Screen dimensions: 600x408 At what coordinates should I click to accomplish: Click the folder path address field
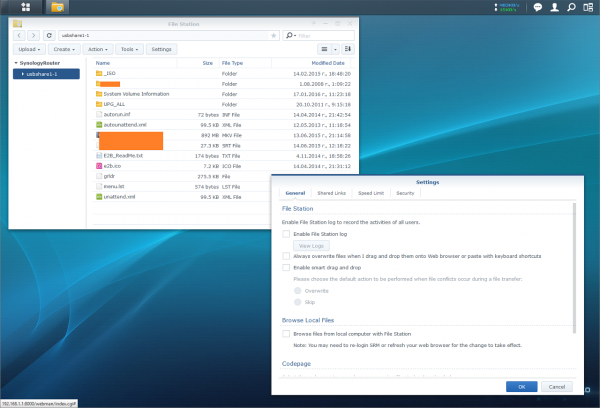(169, 35)
